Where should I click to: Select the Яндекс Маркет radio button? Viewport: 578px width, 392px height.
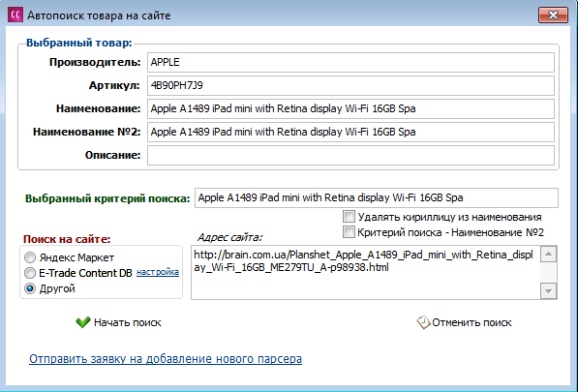click(x=30, y=257)
